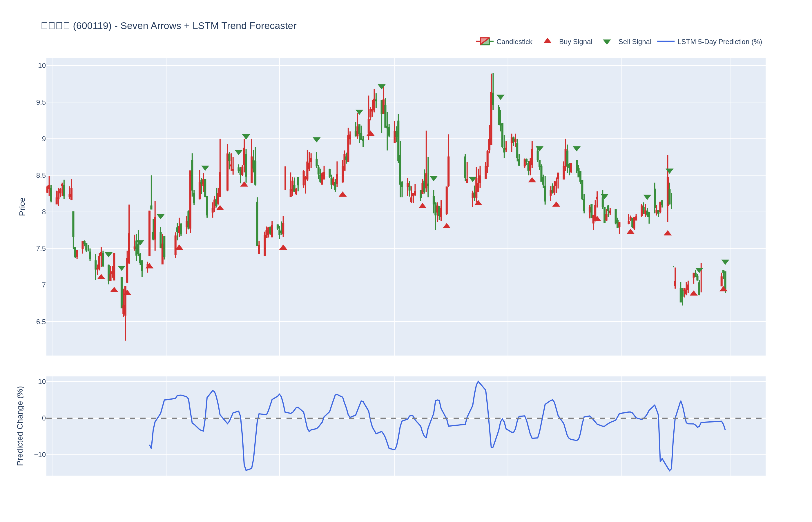This screenshot has height=522, width=812.
Task: Click the leftmost green sell signal marker
Action: [108, 254]
